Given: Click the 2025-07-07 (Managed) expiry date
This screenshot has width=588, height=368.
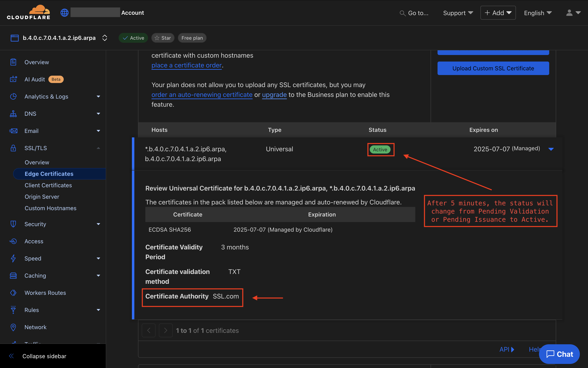Looking at the screenshot, I should [x=507, y=149].
